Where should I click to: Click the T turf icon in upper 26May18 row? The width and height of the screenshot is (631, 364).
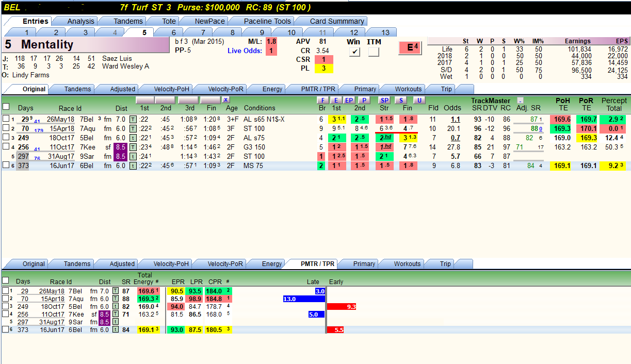click(133, 119)
